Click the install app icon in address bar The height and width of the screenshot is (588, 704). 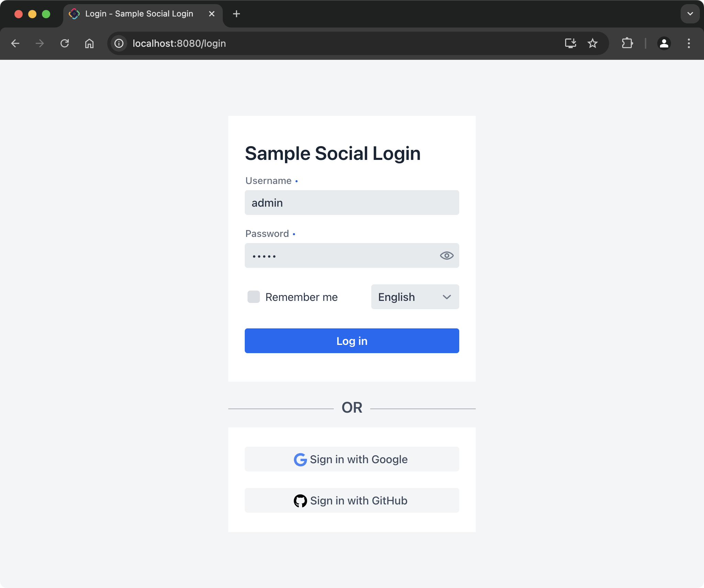click(571, 43)
